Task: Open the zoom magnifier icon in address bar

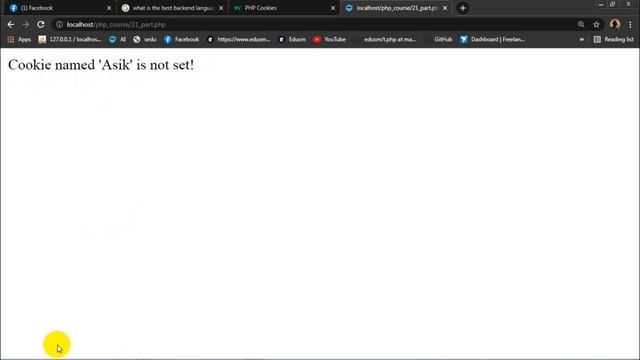Action: pyautogui.click(x=581, y=24)
